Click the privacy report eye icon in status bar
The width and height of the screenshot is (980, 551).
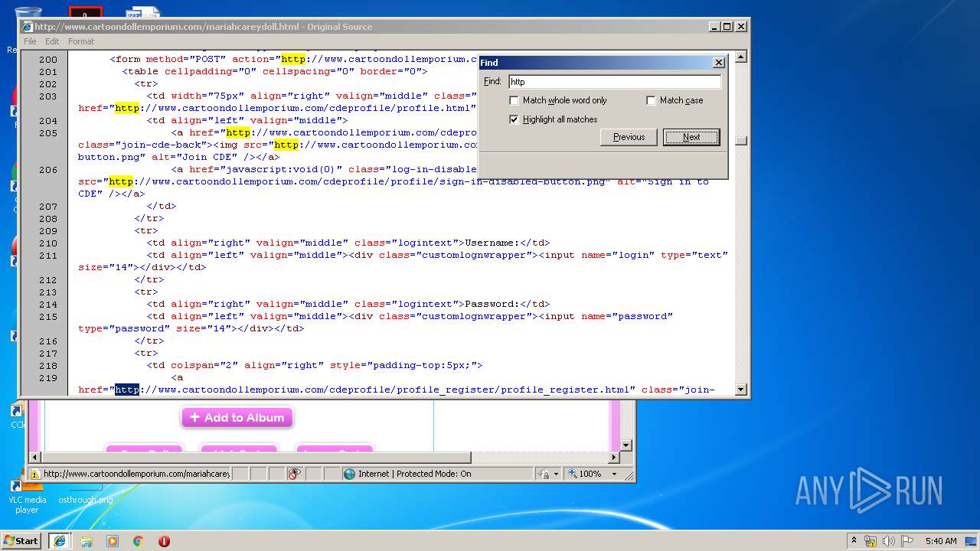(x=295, y=474)
